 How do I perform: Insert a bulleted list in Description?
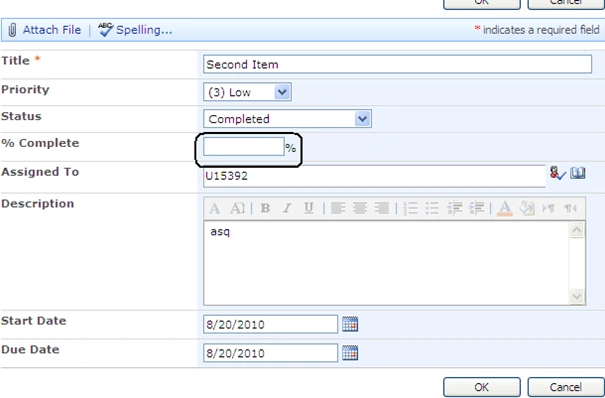pos(432,209)
